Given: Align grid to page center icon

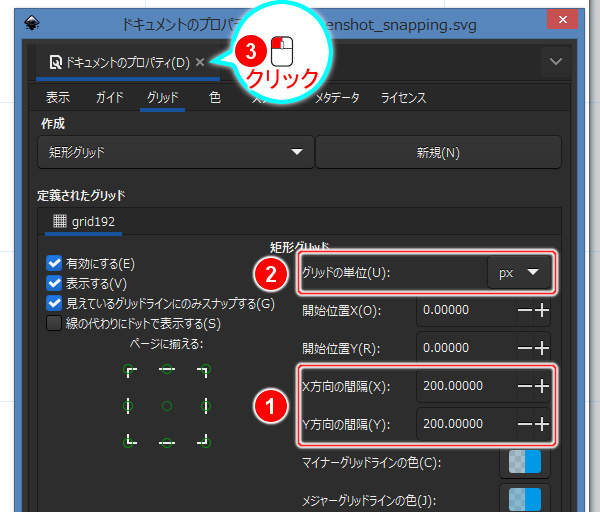Looking at the screenshot, I should tap(167, 406).
